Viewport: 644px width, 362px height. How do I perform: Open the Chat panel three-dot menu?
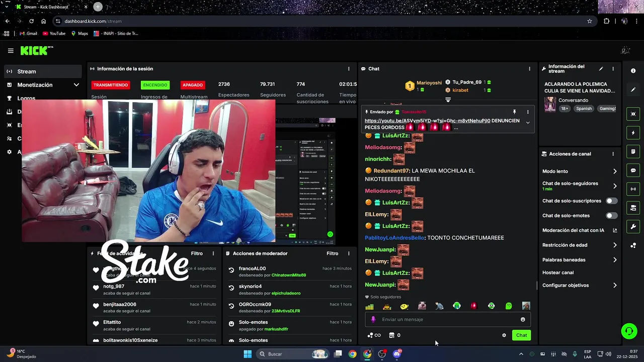[529, 69]
